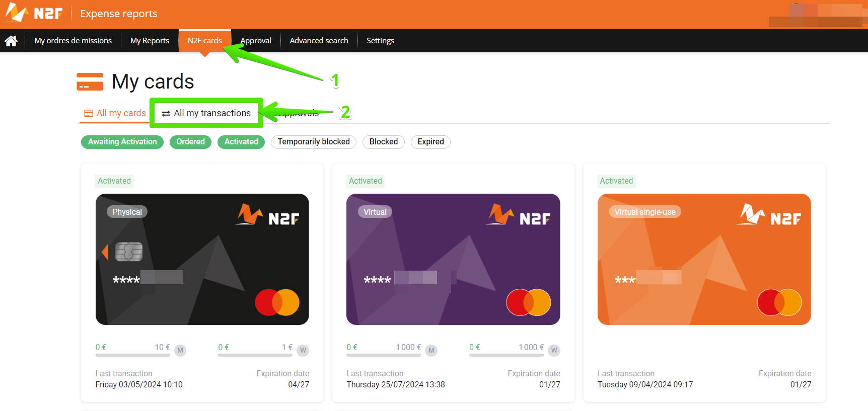Image resolution: width=868 pixels, height=411 pixels.
Task: Click the date "Tuesday 09/04/2024 09:17"
Action: click(645, 384)
